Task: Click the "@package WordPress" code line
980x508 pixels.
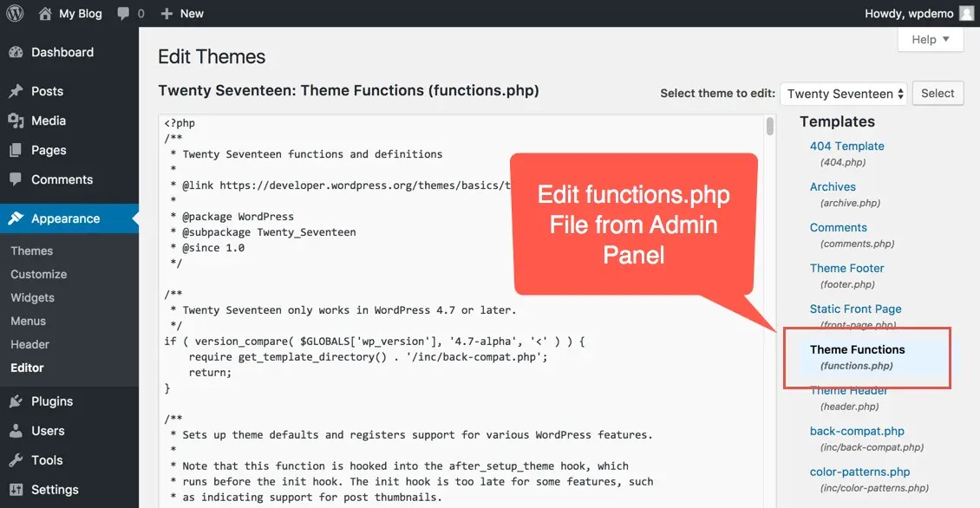Action: tap(238, 217)
